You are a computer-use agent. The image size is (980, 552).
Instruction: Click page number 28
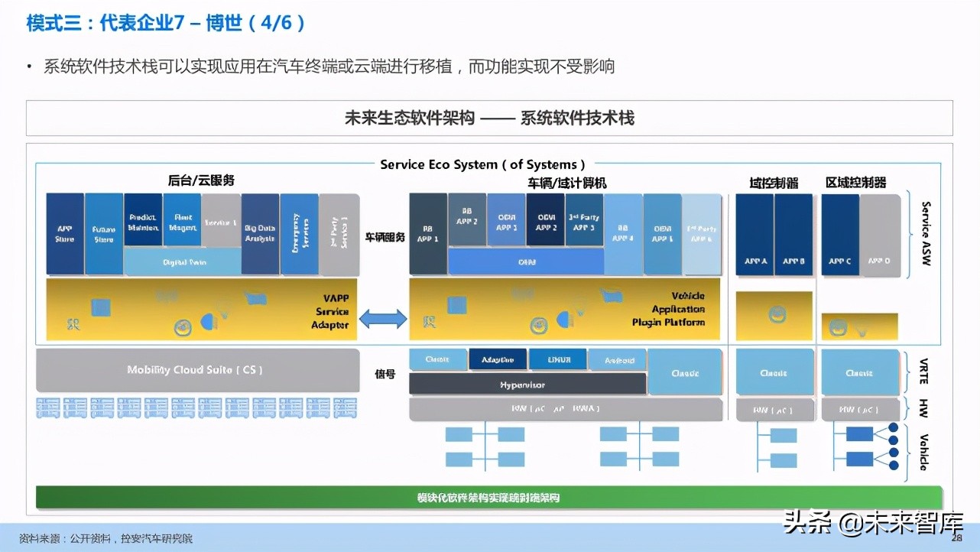click(956, 538)
